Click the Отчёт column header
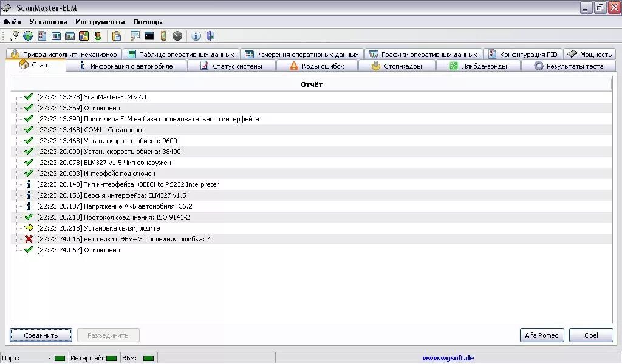 312,84
